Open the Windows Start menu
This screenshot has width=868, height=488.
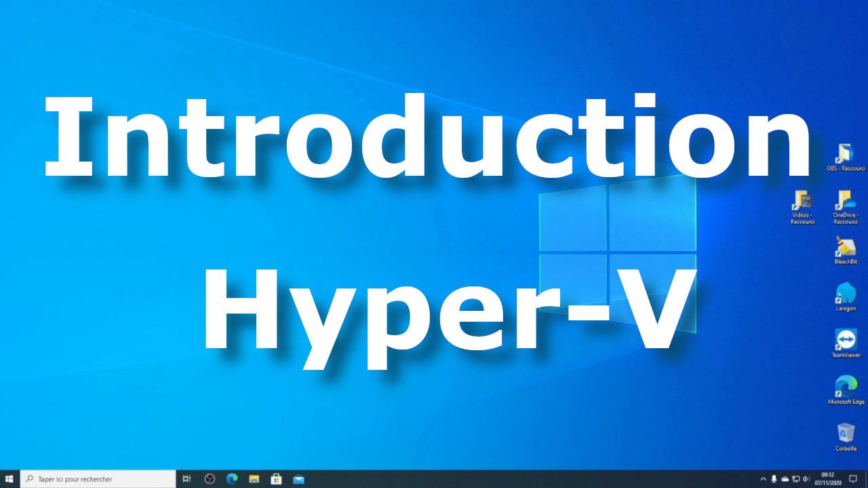click(x=9, y=478)
